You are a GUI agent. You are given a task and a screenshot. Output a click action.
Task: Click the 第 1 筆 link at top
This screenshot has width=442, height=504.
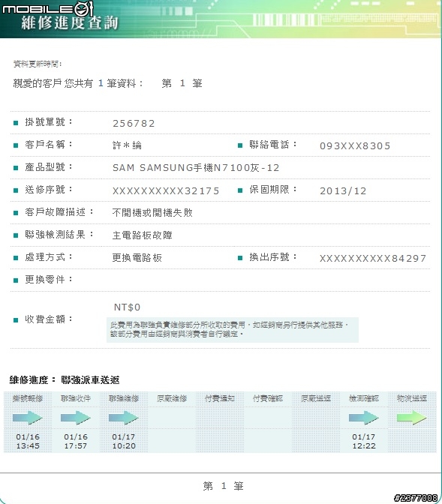coord(182,83)
